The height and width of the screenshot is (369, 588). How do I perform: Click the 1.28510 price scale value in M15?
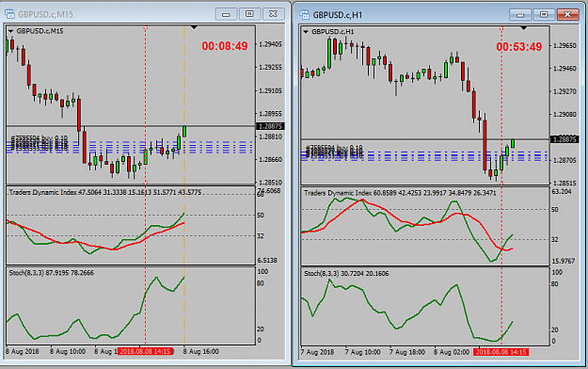[x=270, y=183]
